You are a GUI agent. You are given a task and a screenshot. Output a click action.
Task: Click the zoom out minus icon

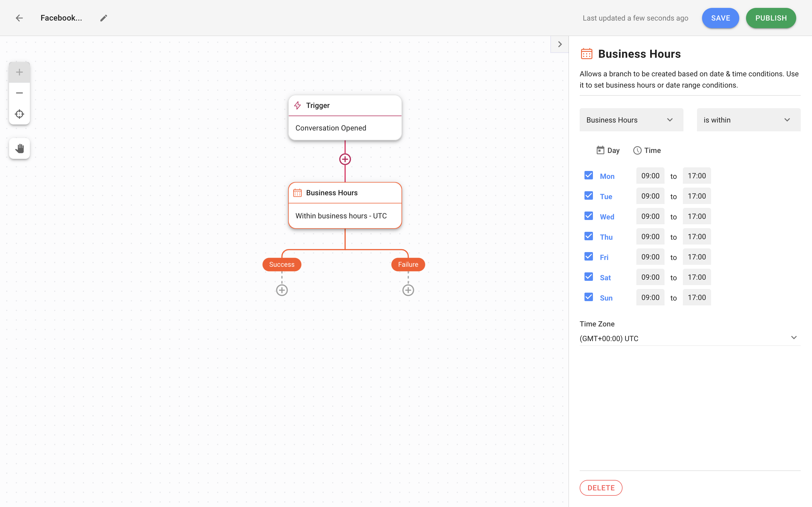(19, 93)
